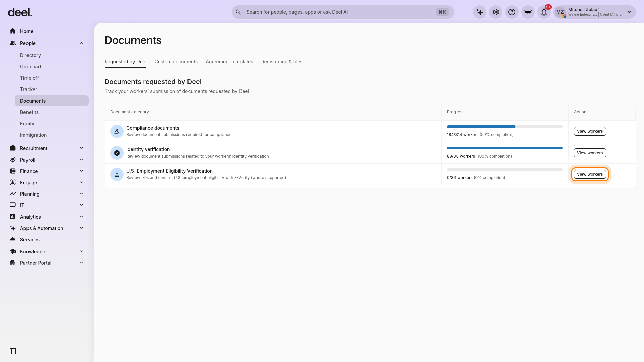The height and width of the screenshot is (362, 644).
Task: Collapse the sidebar with the panel icon
Action: pos(13,351)
